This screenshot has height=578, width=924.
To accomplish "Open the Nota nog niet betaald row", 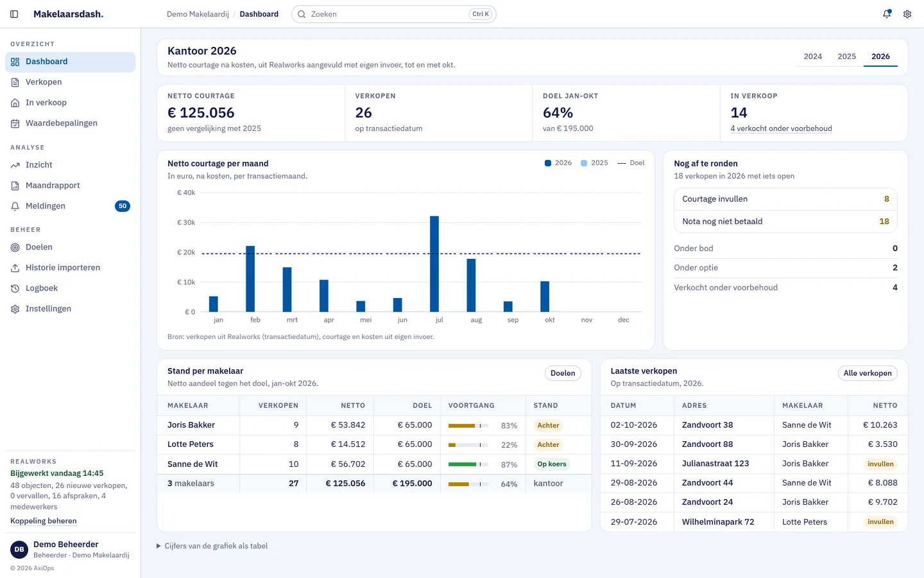I will 785,222.
